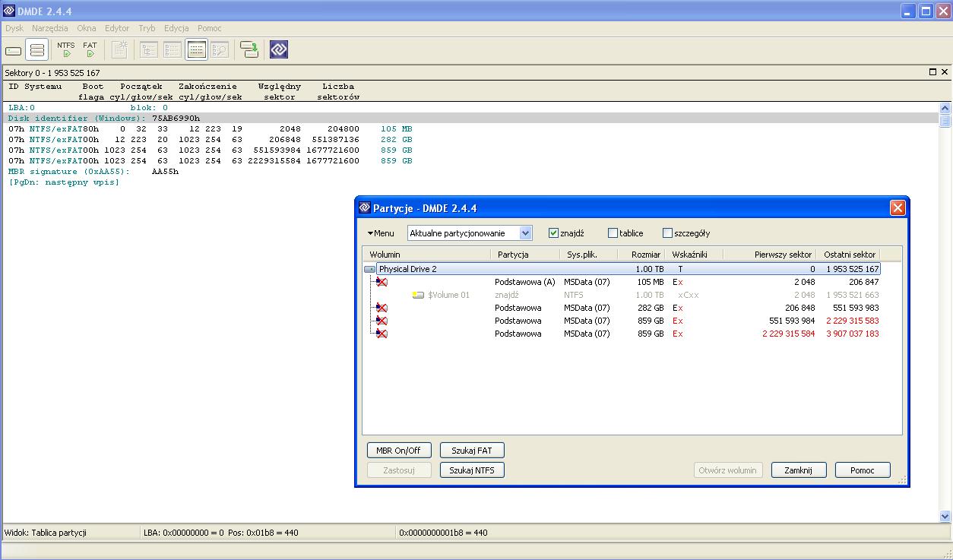Click the Ostatni sektor column header
Viewport: 953px width, 560px height.
click(x=850, y=255)
